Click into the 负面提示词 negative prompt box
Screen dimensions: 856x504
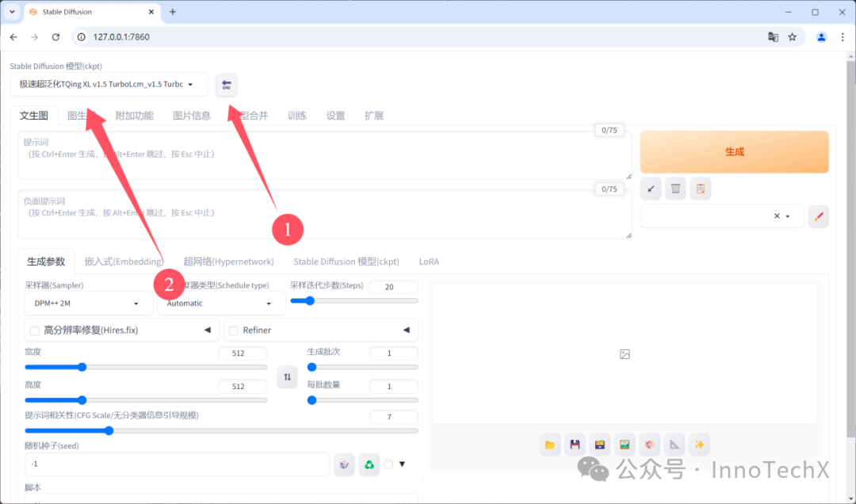pos(325,214)
